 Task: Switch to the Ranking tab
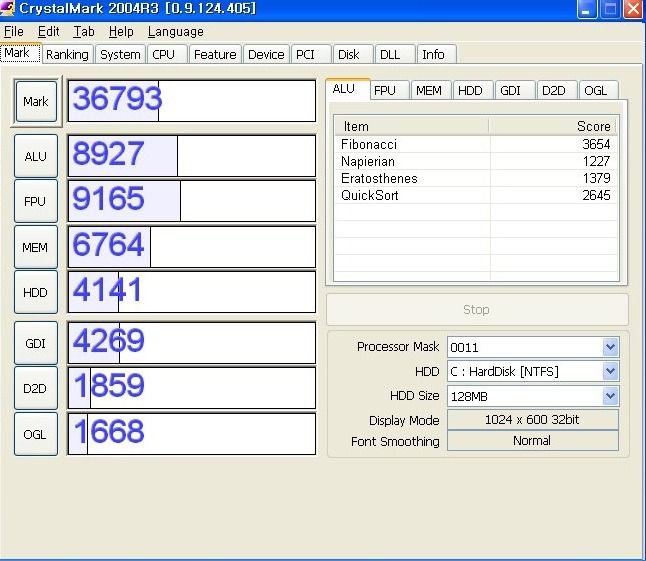tap(68, 54)
